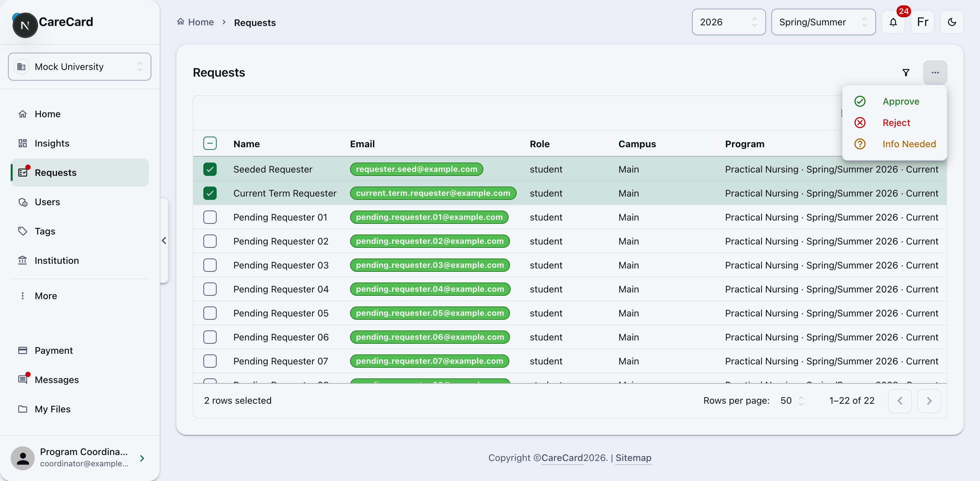Check the Pending Requester 01 checkbox

tap(210, 217)
